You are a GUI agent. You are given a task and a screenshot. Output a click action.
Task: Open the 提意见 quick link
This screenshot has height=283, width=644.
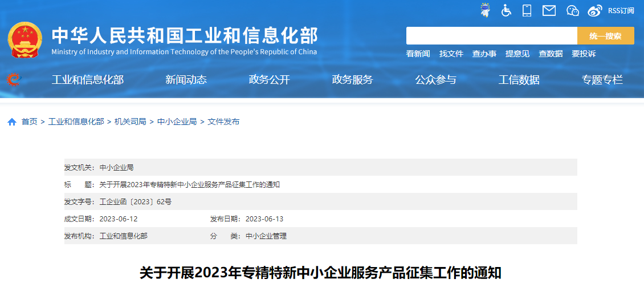click(x=517, y=54)
